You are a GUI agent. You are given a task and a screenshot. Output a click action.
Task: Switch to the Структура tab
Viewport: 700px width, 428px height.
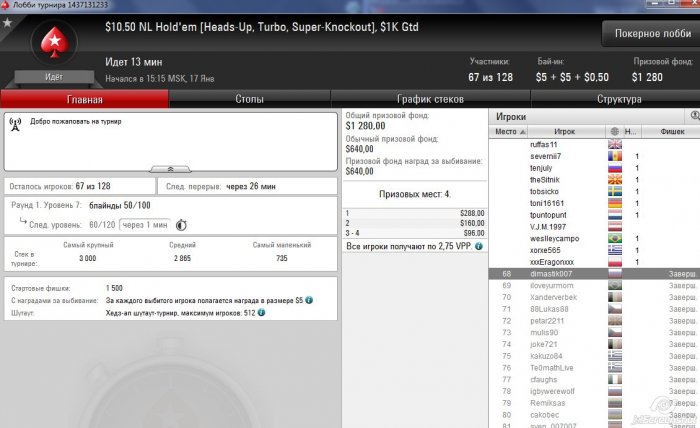619,99
